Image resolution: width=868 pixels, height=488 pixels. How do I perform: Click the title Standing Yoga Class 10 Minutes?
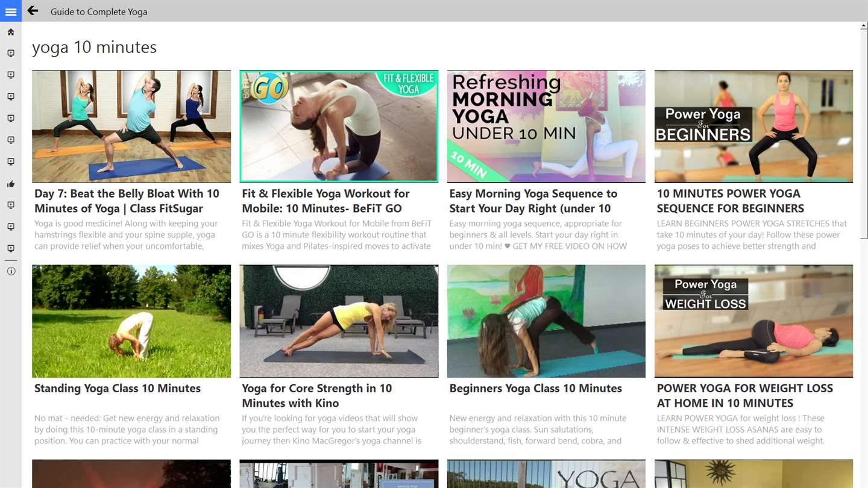point(118,389)
